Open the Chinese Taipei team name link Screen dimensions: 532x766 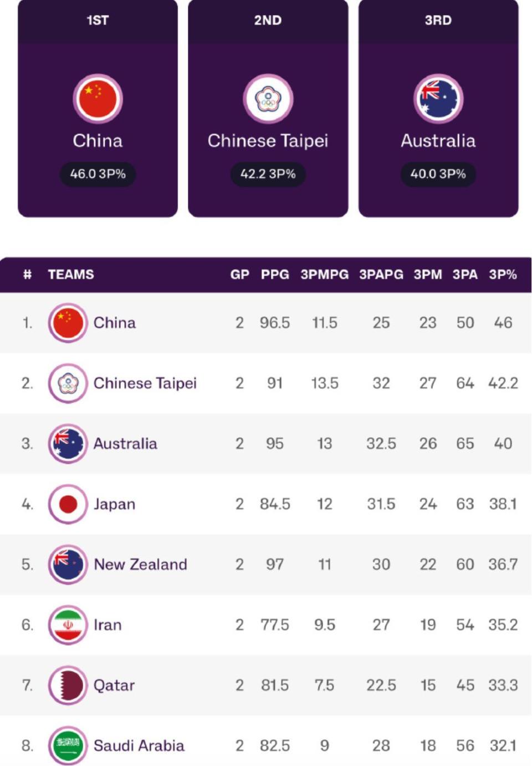(x=145, y=383)
